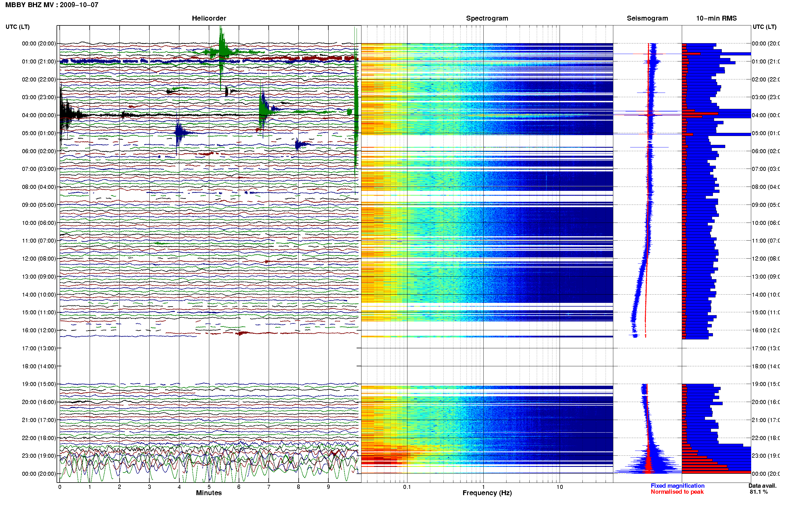Click the left 19:00 (15:00) time label
The image size is (812, 508).
39,384
